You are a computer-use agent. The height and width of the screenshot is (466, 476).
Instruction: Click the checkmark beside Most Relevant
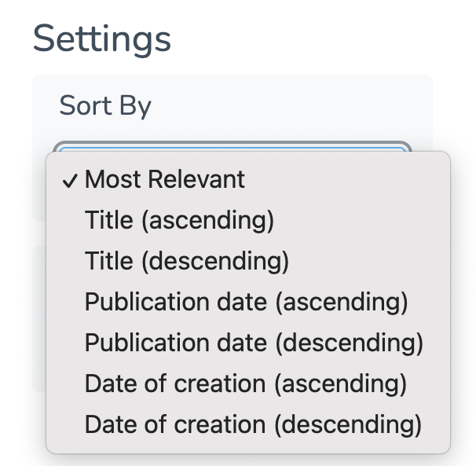point(70,180)
